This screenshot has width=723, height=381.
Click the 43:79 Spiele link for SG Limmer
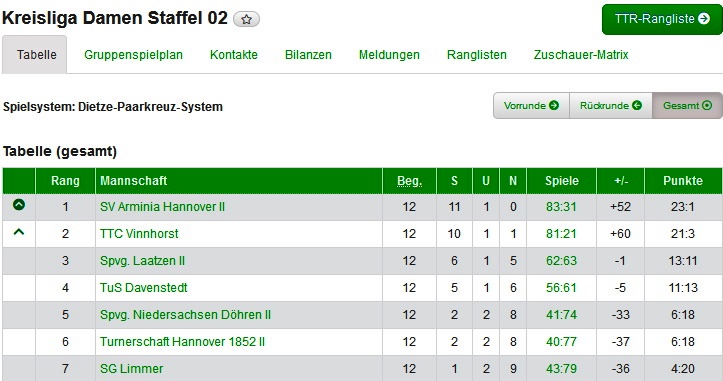click(x=561, y=369)
